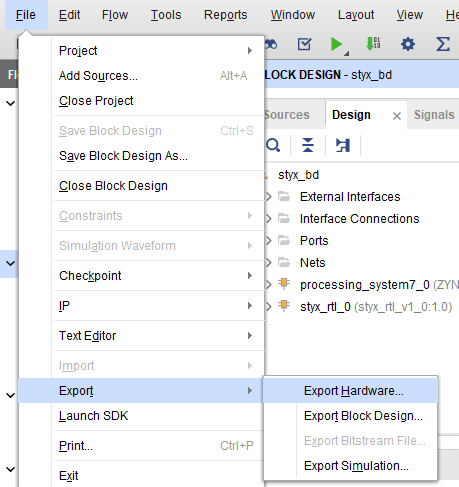Click the Sigma report icon
459x487 pixels.
click(x=443, y=44)
